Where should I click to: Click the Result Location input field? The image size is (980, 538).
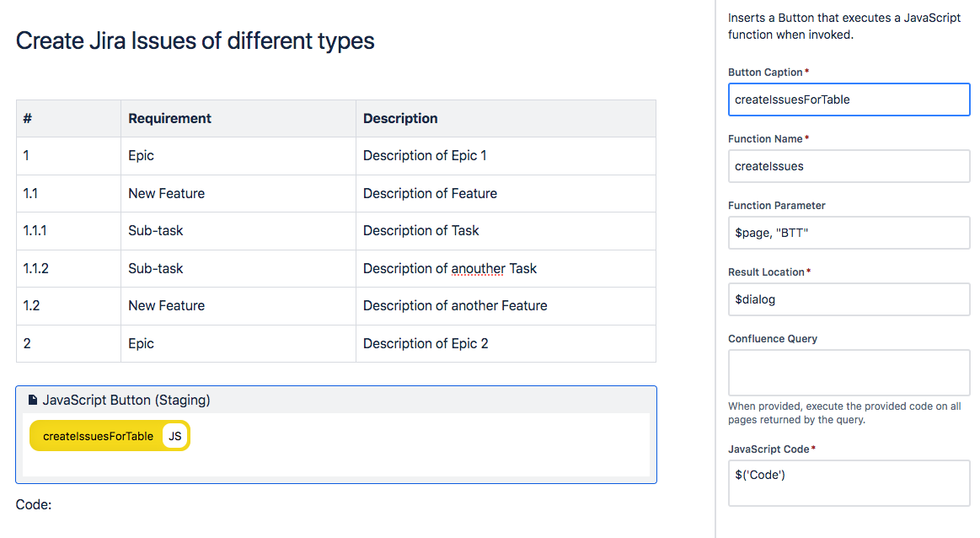pos(849,299)
